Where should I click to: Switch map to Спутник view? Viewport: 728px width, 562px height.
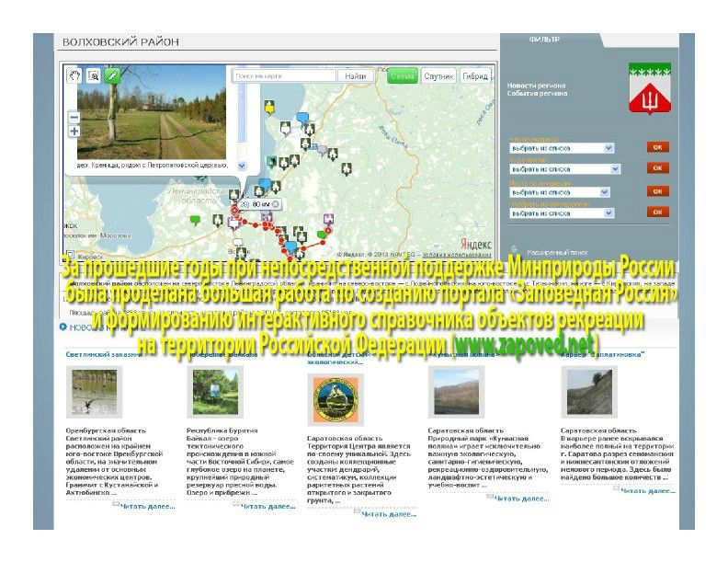[438, 77]
